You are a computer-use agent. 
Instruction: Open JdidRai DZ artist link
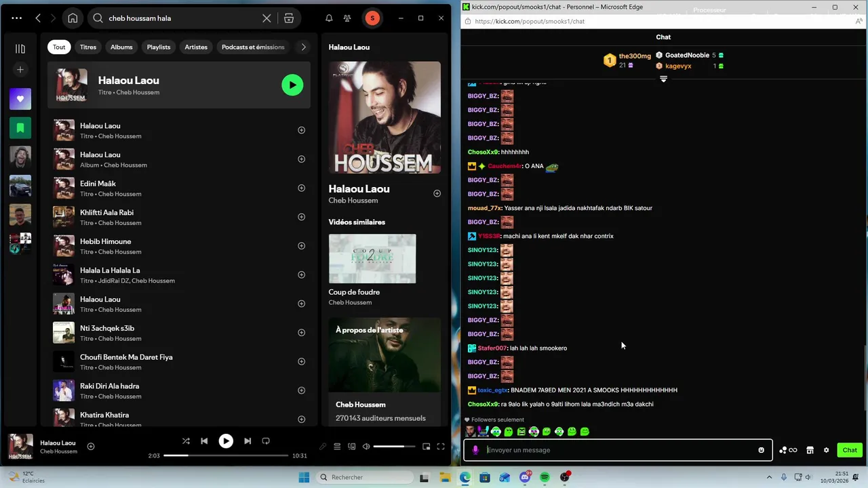[x=113, y=281]
